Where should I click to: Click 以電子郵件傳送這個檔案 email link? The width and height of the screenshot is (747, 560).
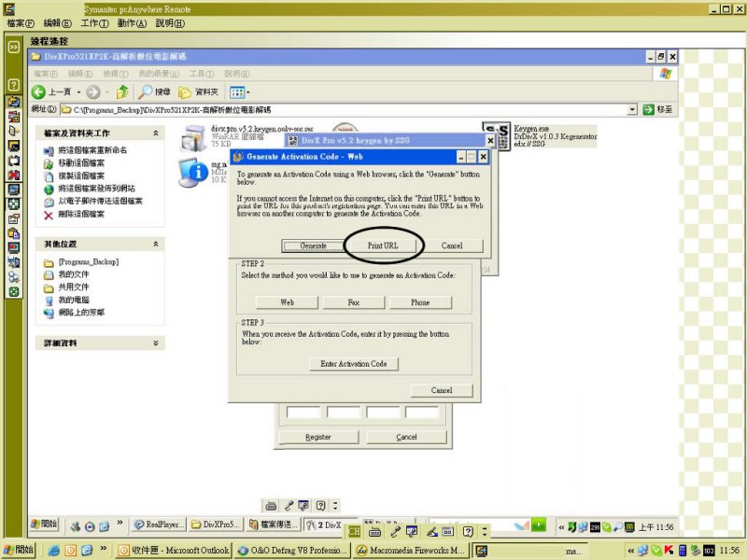point(100,202)
